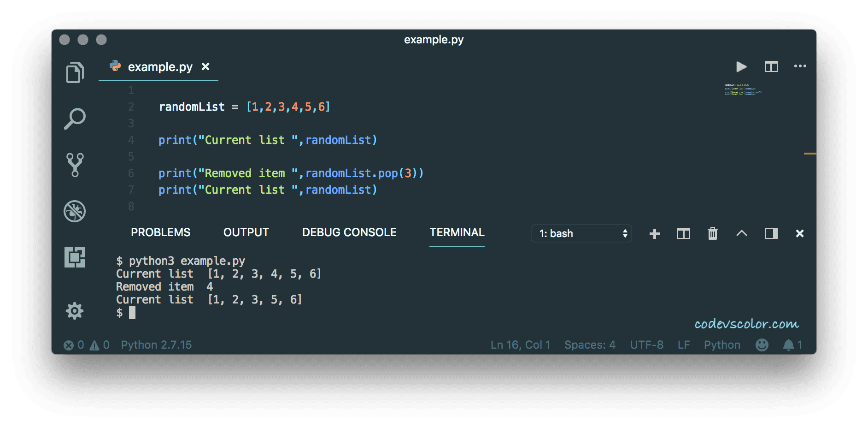Kill terminal using the trash icon
868x428 pixels.
point(713,233)
